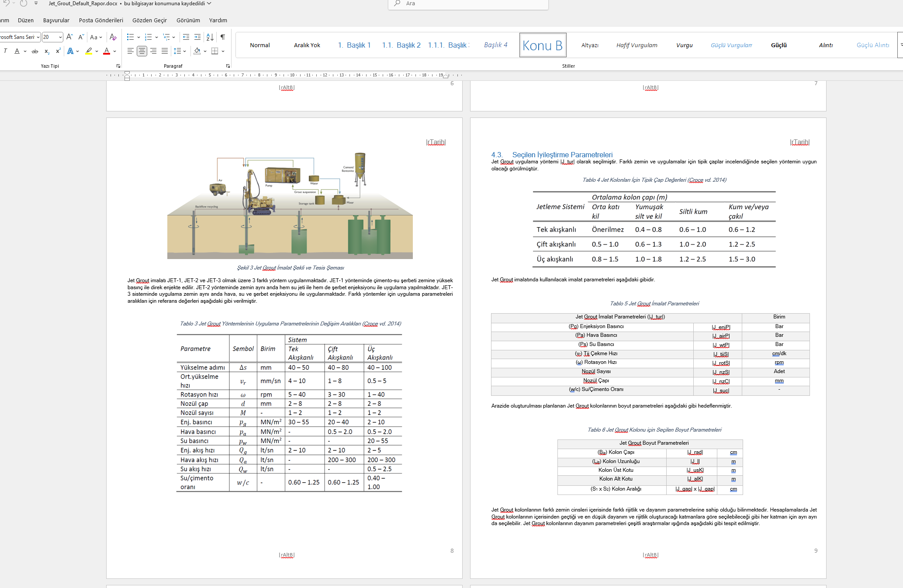Click the Shading paint bucket icon
903x588 pixels.
[x=197, y=51]
